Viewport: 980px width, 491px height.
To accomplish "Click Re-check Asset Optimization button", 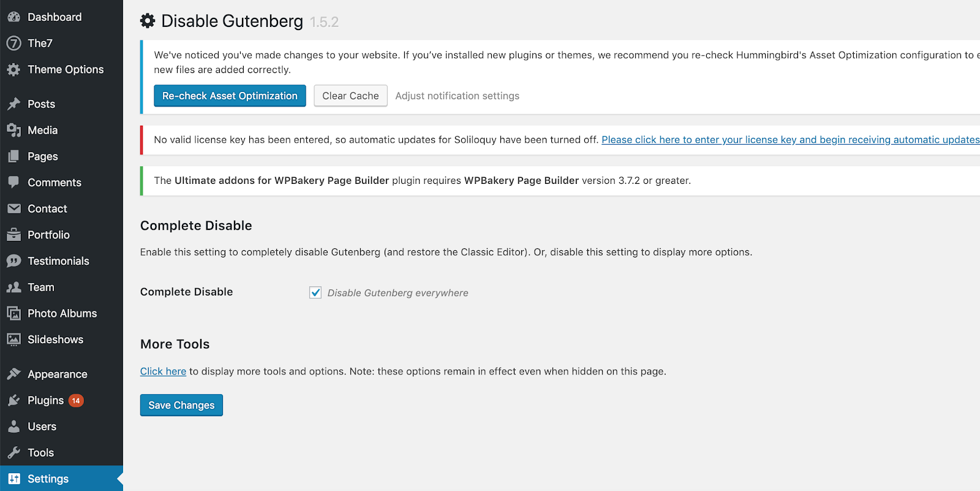I will click(x=230, y=96).
